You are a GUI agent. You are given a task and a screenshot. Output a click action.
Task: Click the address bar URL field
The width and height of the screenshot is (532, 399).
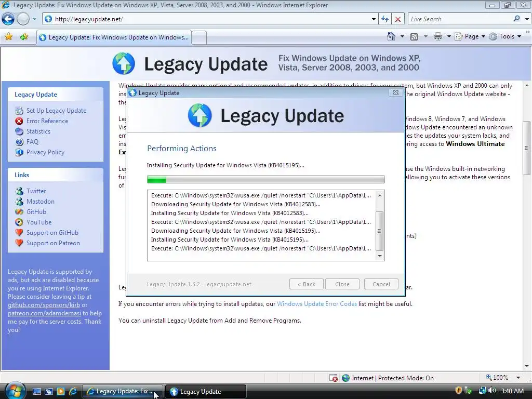pos(206,19)
